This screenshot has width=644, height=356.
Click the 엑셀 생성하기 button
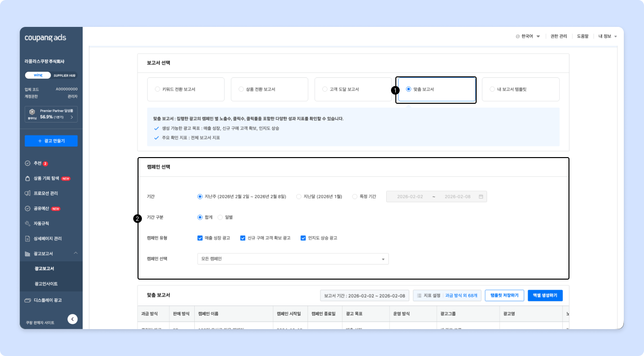tap(545, 295)
